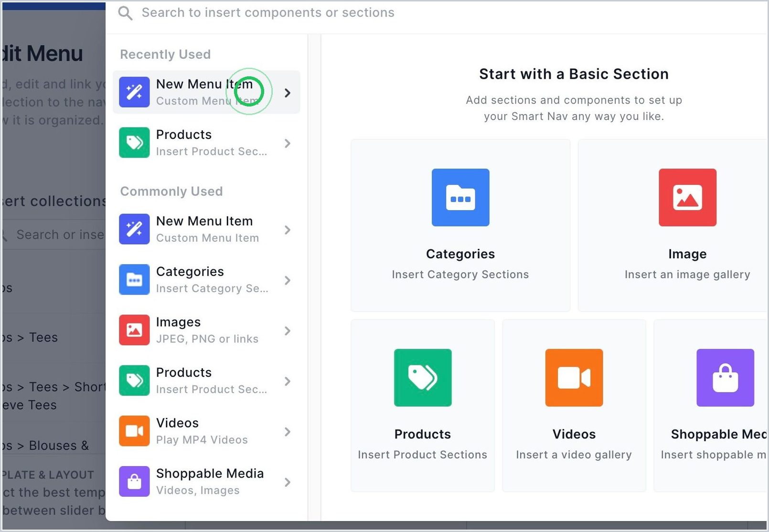Click the orange Videos camera icon in the list
This screenshot has width=769, height=532.
pyautogui.click(x=134, y=431)
